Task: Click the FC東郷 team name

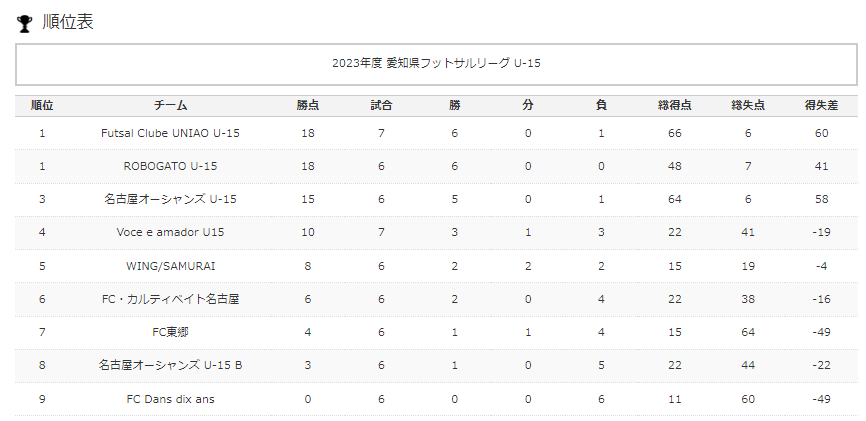Action: coord(170,332)
